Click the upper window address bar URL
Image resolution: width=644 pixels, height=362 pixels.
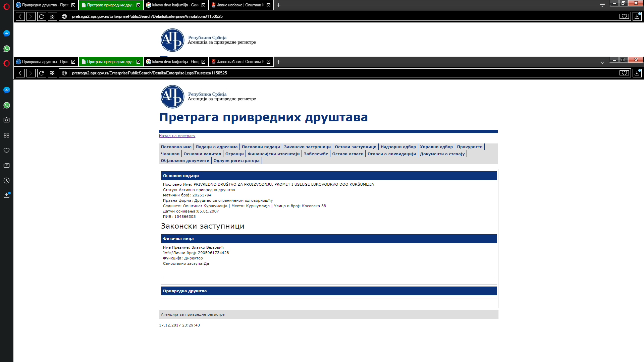[147, 16]
